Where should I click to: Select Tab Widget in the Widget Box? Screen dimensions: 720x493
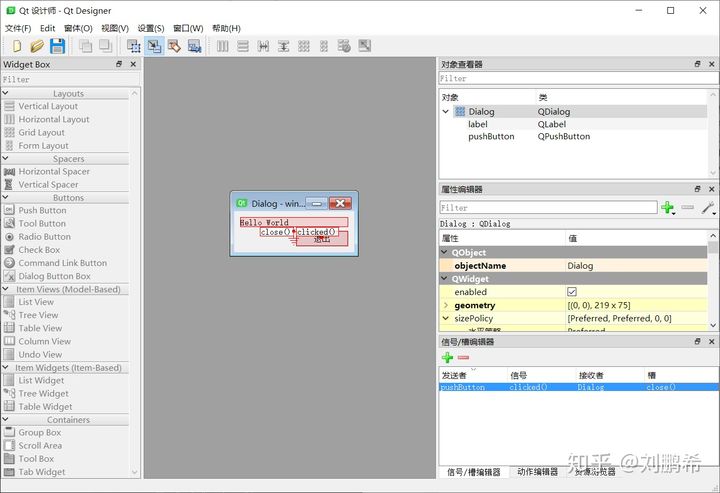42,472
